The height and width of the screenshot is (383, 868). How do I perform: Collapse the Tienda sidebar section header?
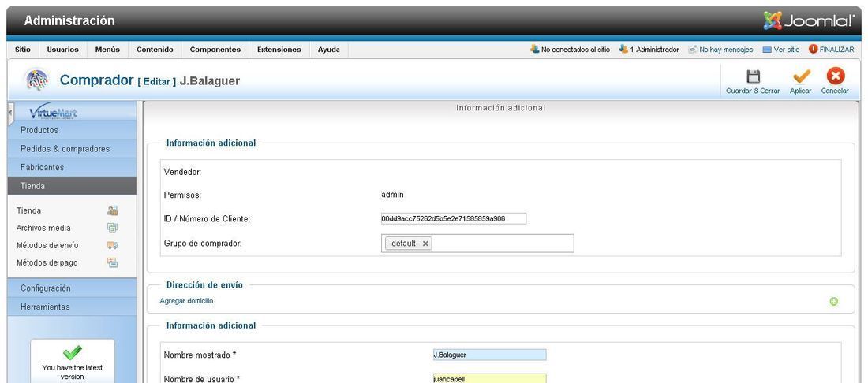pyautogui.click(x=72, y=186)
